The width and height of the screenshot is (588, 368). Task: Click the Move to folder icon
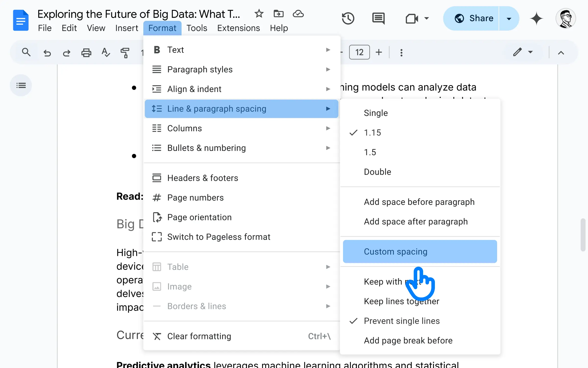pyautogui.click(x=279, y=14)
